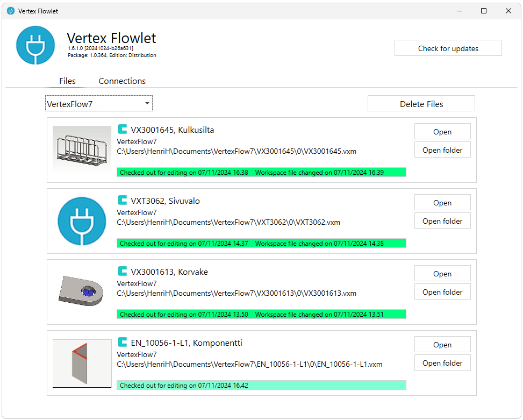Viewport: 523px width, 420px height.
Task: Click the small app icon in title bar
Action: tap(11, 11)
